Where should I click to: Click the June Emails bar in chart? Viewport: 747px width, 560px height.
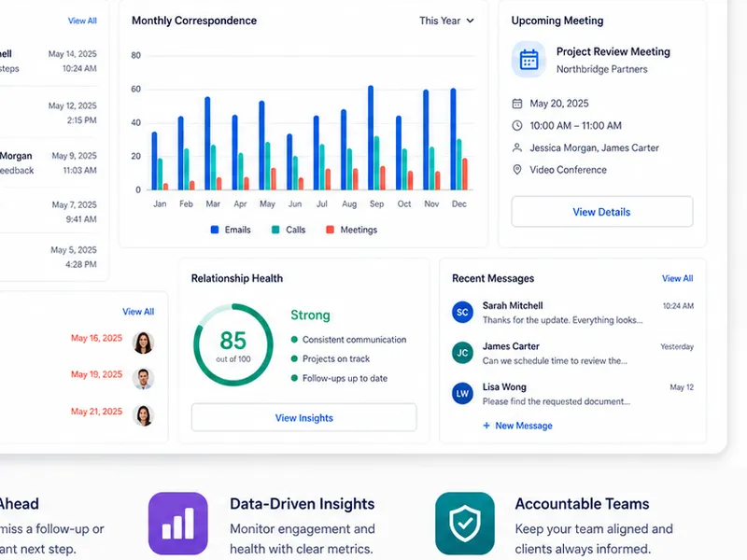tap(289, 161)
